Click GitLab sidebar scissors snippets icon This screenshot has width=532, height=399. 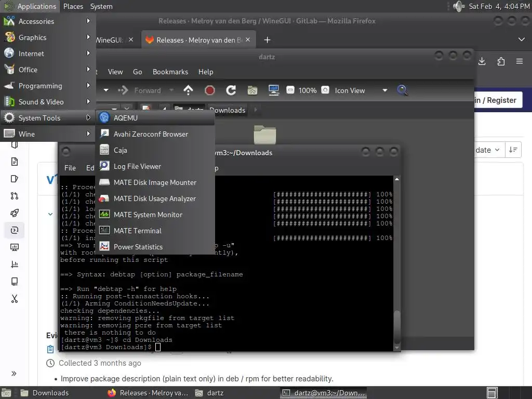(14, 299)
